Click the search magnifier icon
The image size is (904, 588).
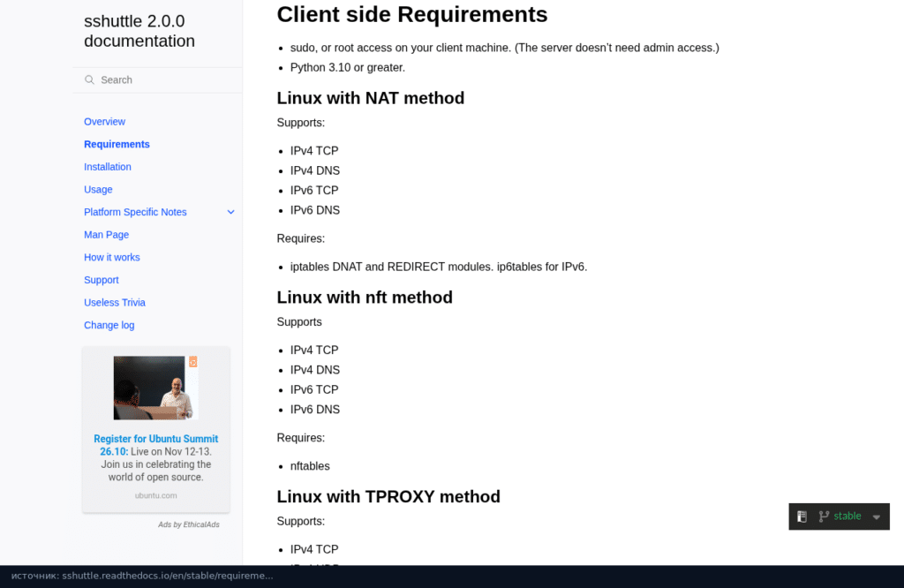coord(89,79)
